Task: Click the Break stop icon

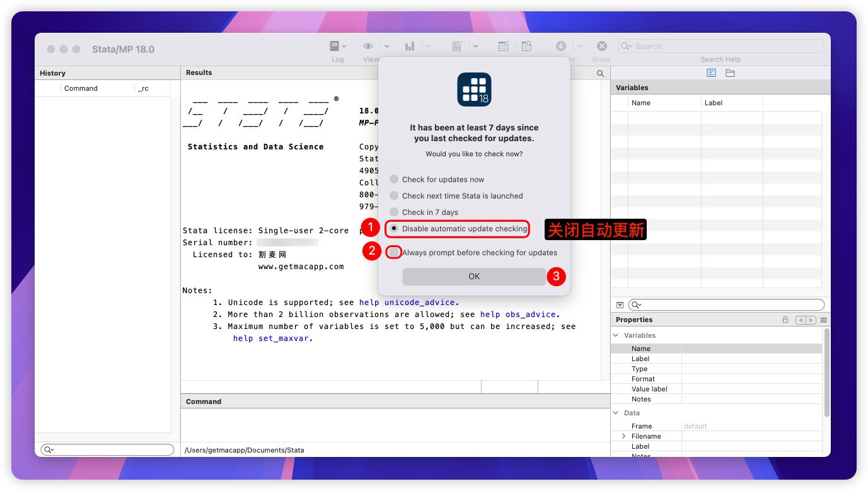Action: pyautogui.click(x=602, y=46)
